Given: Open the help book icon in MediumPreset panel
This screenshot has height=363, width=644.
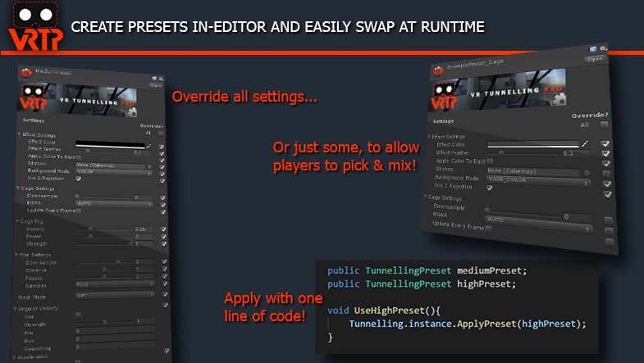Looking at the screenshot, I should 154,78.
